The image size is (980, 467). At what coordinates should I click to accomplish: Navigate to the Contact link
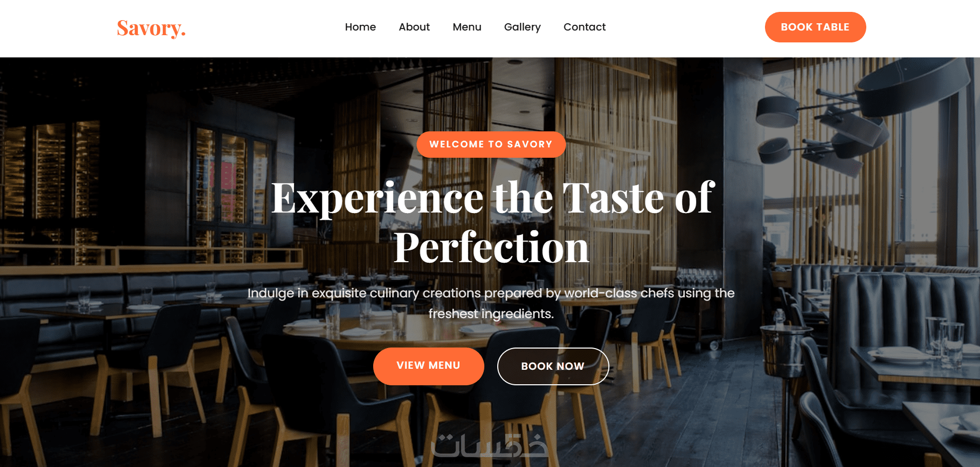[x=585, y=27]
